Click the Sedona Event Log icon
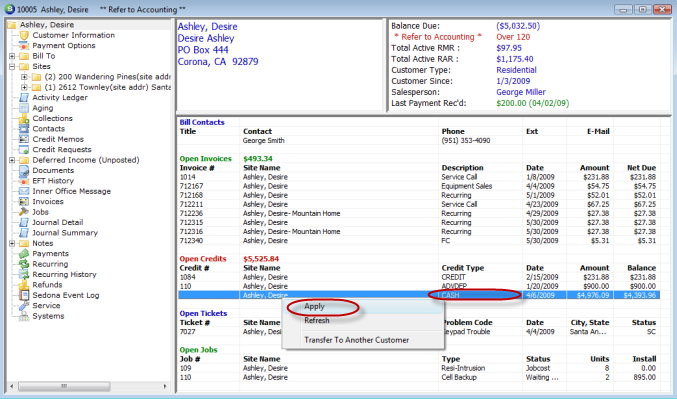Image resolution: width=677 pixels, height=399 pixels. click(24, 295)
